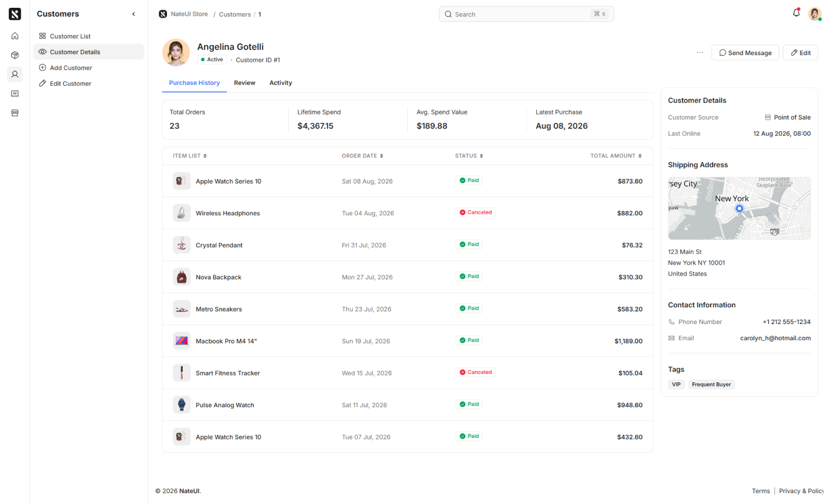Click the Pulse Analog Watch thumbnail
Screen dimensions: 824x504
click(x=182, y=405)
